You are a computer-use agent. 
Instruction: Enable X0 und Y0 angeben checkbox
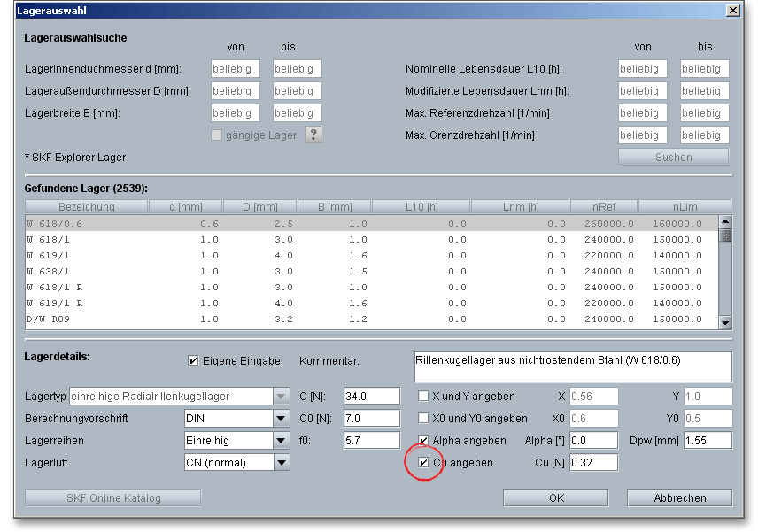tap(423, 418)
